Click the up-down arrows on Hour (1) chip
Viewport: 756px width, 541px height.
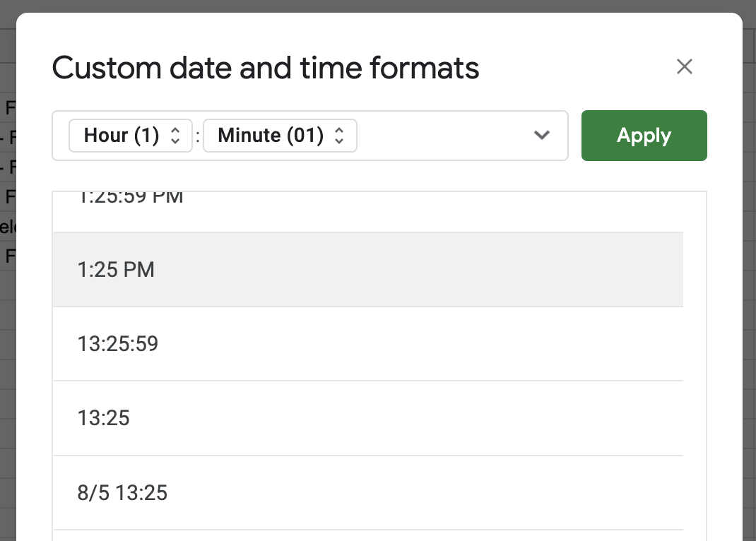tap(175, 136)
